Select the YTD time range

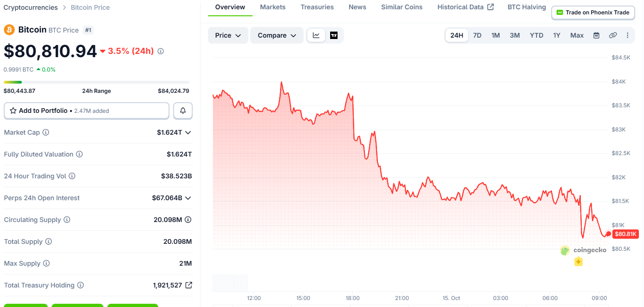[536, 35]
